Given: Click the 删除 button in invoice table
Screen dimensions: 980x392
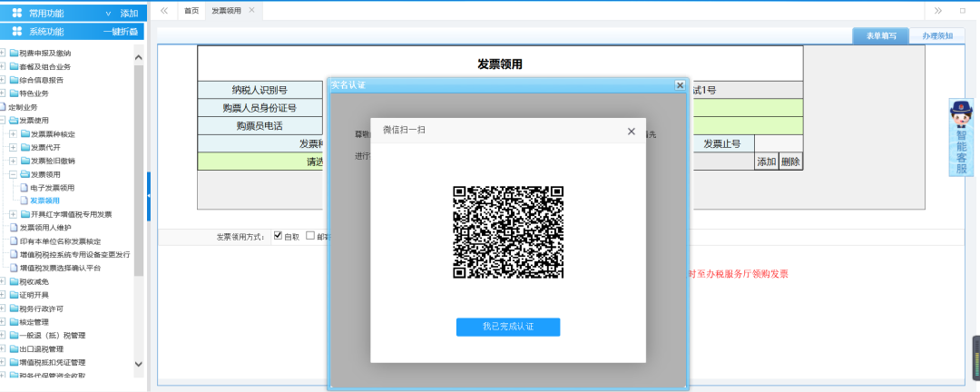Looking at the screenshot, I should click(790, 162).
